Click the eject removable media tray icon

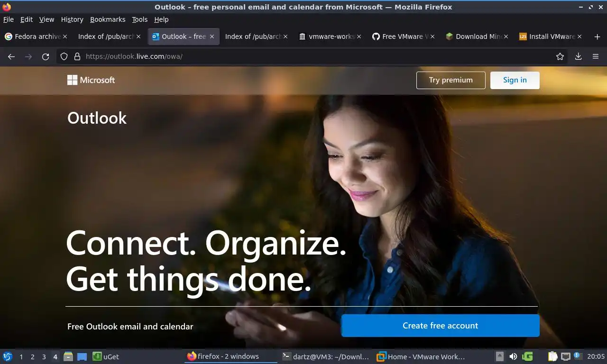499,356
